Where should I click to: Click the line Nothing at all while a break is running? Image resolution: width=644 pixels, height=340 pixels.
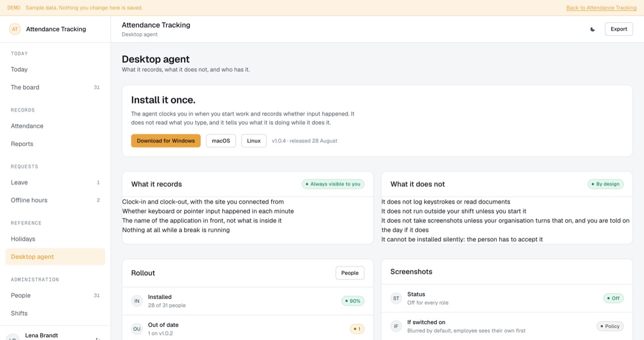point(176,230)
